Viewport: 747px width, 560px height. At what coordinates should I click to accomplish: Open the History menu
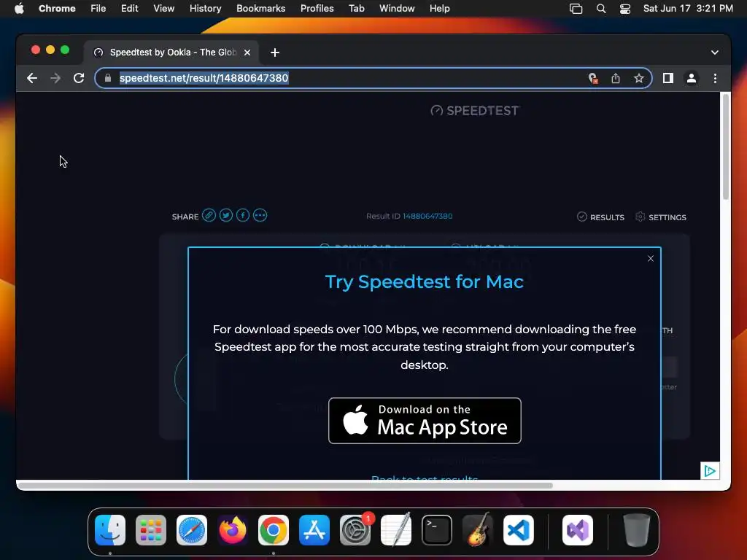click(205, 9)
